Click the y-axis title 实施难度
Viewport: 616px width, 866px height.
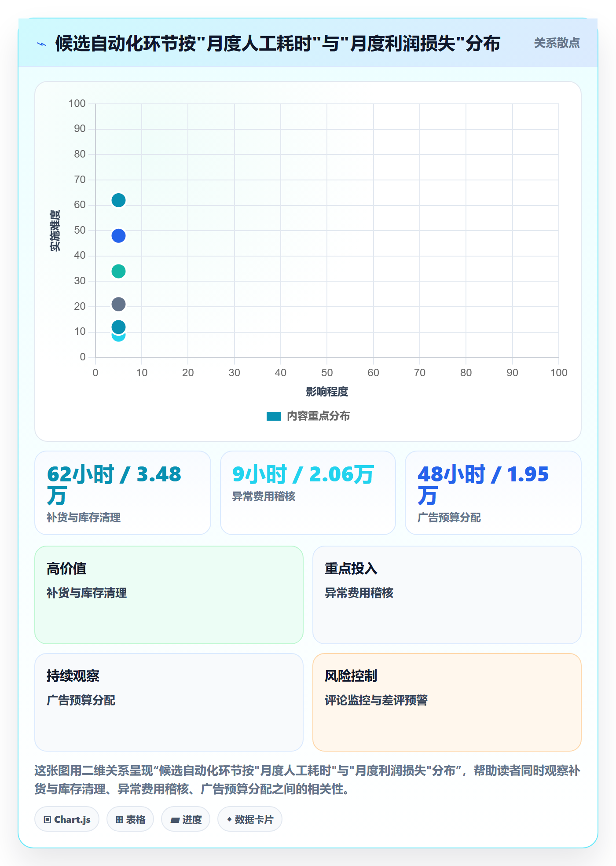coord(55,231)
